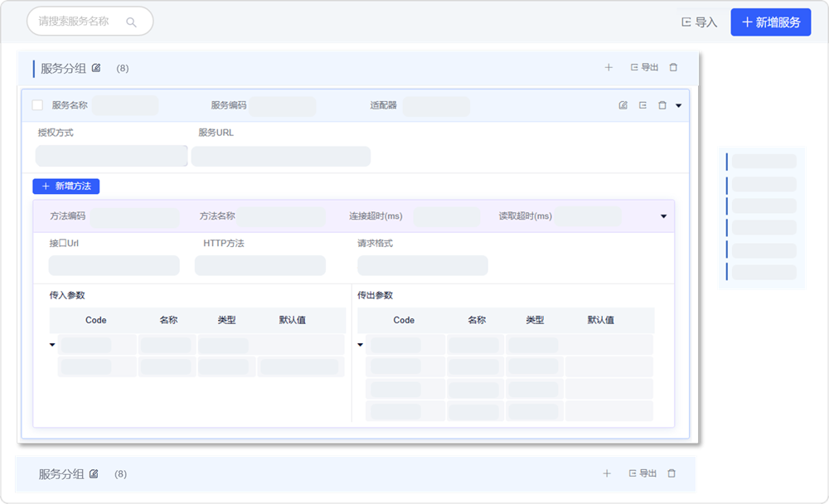Click the 连接超时(ms) value field
Image resolution: width=829 pixels, height=504 pixels.
[x=448, y=217]
